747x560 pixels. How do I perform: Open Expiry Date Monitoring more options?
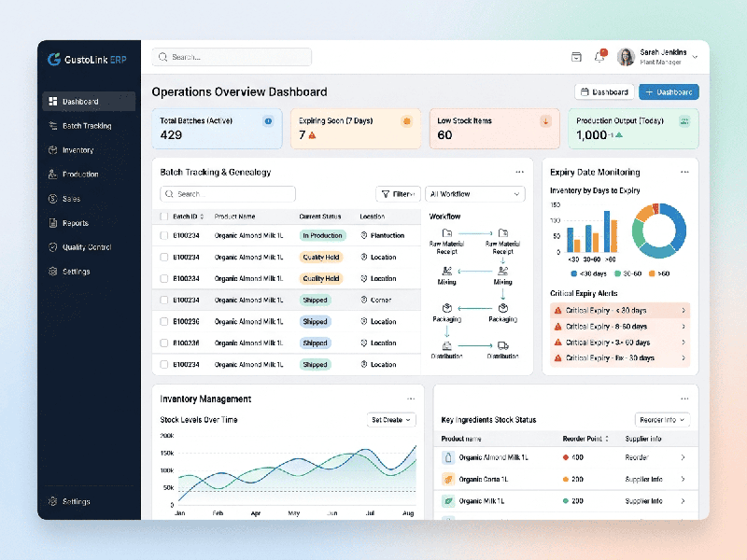[684, 172]
